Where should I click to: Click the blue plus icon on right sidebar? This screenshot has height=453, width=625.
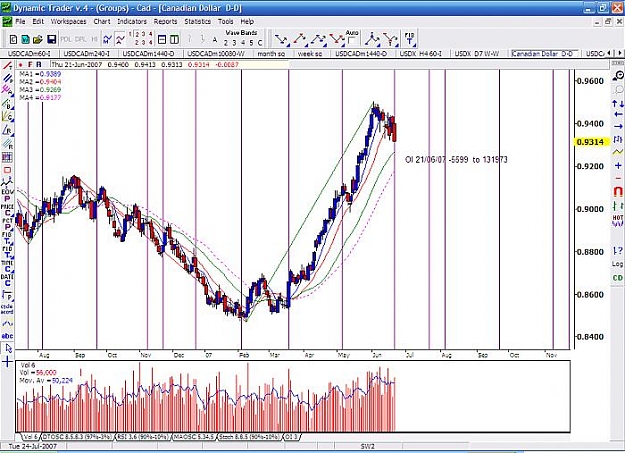[618, 165]
